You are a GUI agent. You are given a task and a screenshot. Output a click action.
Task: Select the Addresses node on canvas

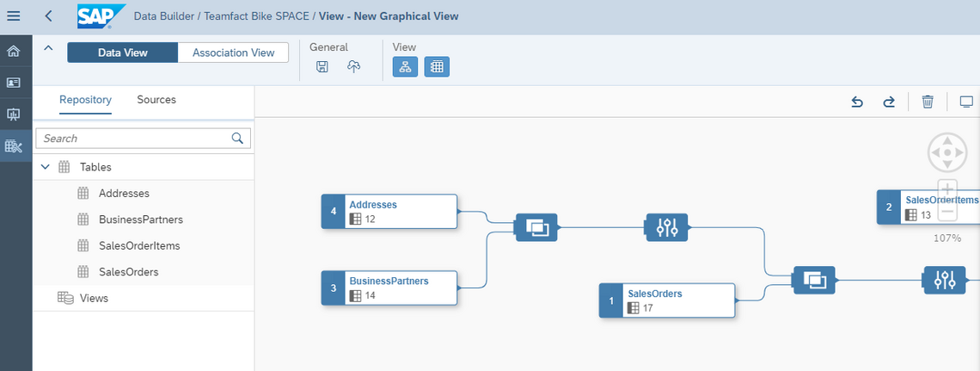389,212
